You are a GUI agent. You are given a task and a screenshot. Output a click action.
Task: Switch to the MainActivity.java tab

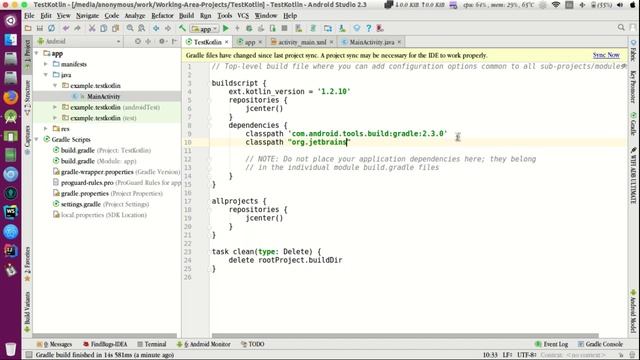pos(371,42)
